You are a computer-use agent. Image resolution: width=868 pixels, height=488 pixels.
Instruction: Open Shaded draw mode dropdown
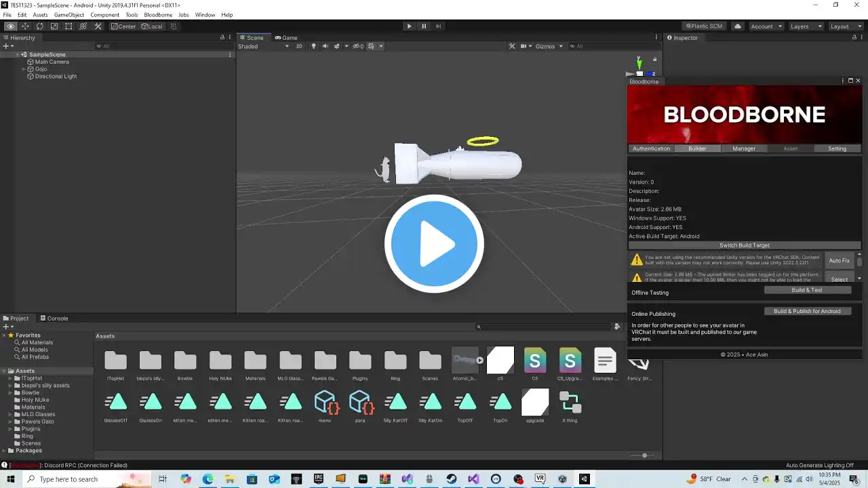[264, 46]
